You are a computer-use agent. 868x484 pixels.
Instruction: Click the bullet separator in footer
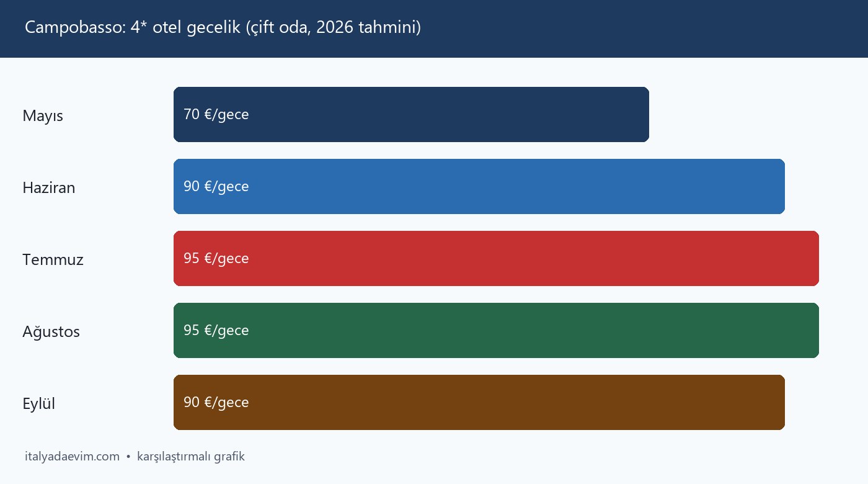[x=128, y=457]
